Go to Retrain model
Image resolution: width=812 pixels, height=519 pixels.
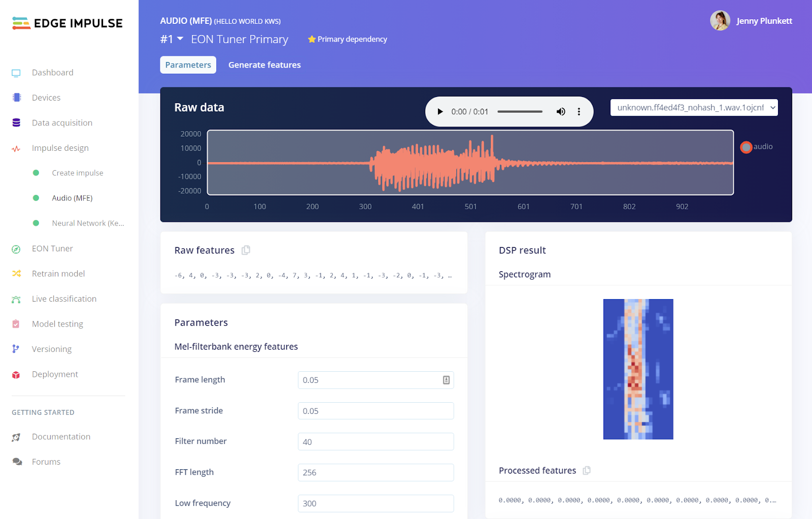click(58, 274)
